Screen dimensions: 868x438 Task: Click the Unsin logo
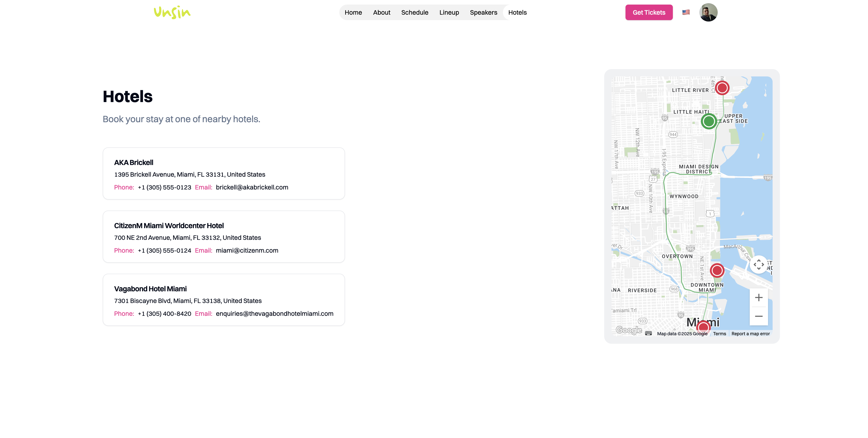tap(172, 12)
